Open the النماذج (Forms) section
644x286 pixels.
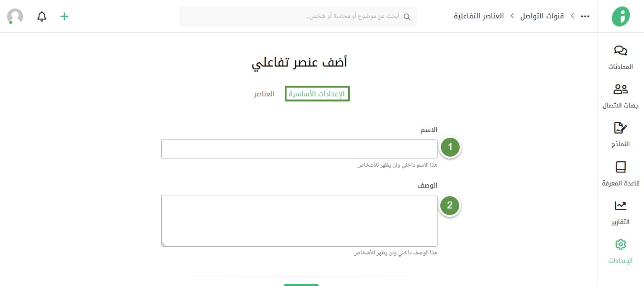(x=620, y=128)
